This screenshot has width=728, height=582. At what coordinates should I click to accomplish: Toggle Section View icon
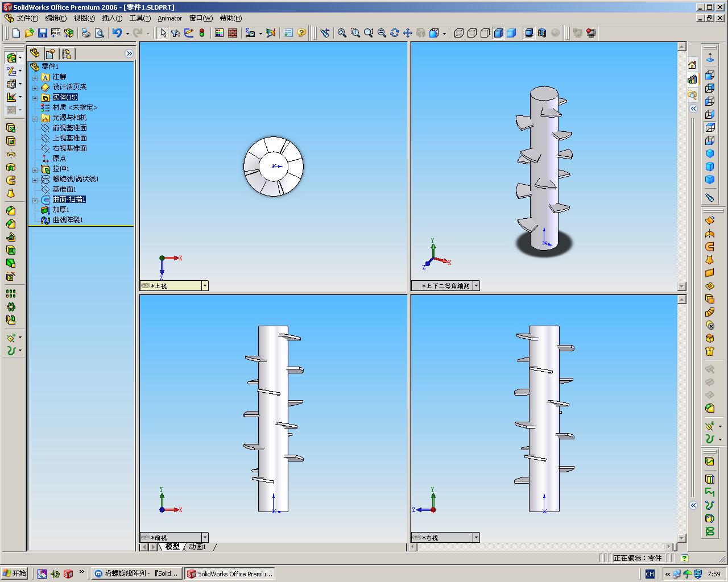[x=542, y=33]
